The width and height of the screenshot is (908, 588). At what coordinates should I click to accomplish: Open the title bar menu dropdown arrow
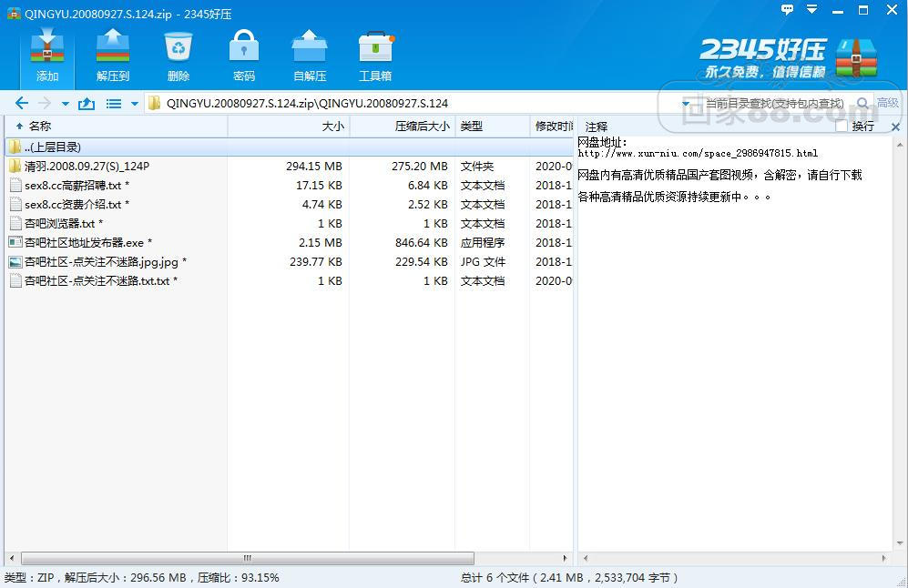(811, 10)
